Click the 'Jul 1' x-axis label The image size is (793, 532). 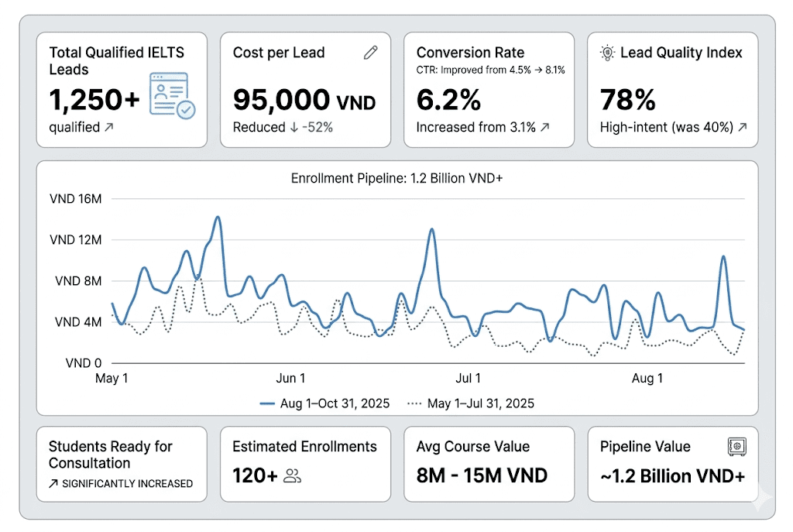468,378
